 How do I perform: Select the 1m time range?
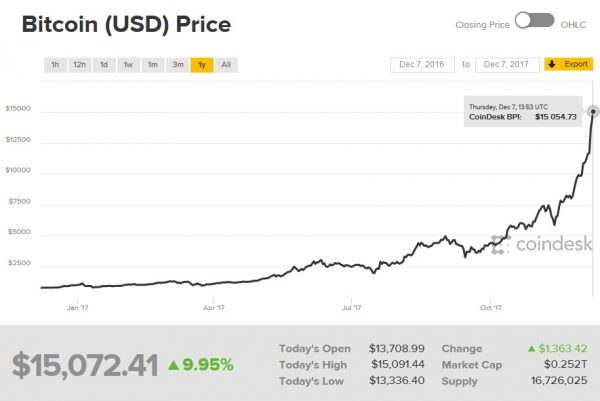click(x=153, y=65)
